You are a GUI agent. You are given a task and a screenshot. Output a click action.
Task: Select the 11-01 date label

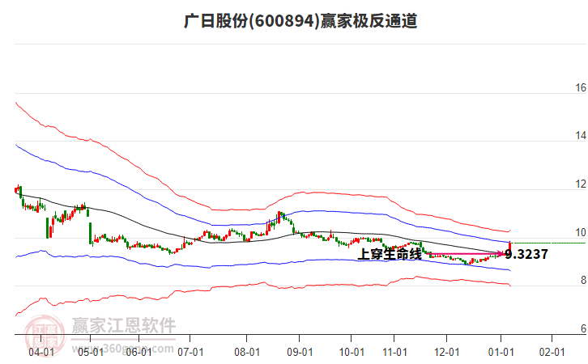[394, 352]
